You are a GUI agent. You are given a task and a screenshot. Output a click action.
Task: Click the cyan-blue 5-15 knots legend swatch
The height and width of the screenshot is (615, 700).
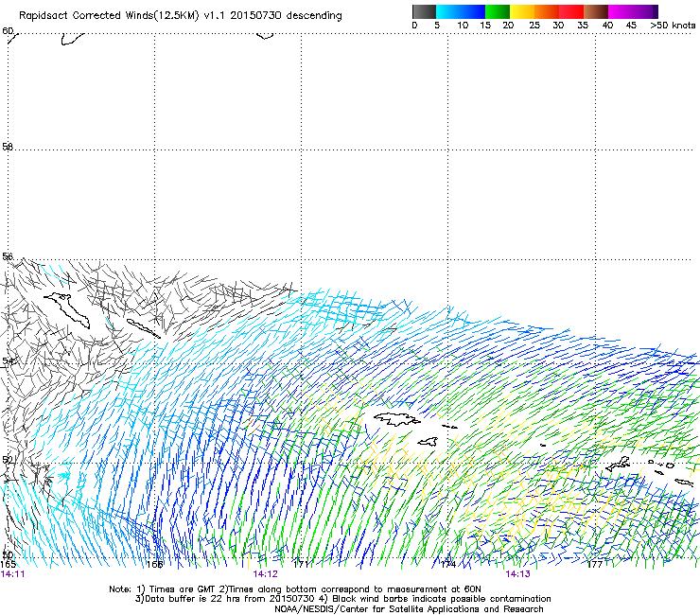[461, 11]
